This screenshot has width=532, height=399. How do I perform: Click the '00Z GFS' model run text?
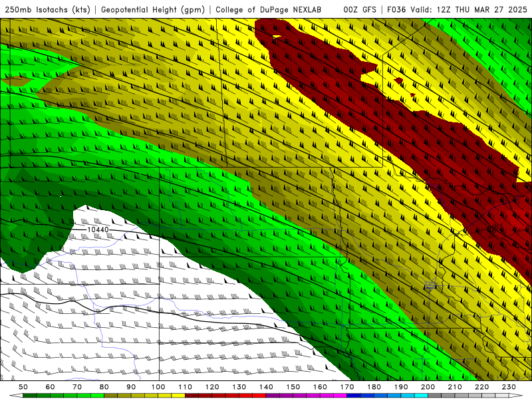pos(360,9)
